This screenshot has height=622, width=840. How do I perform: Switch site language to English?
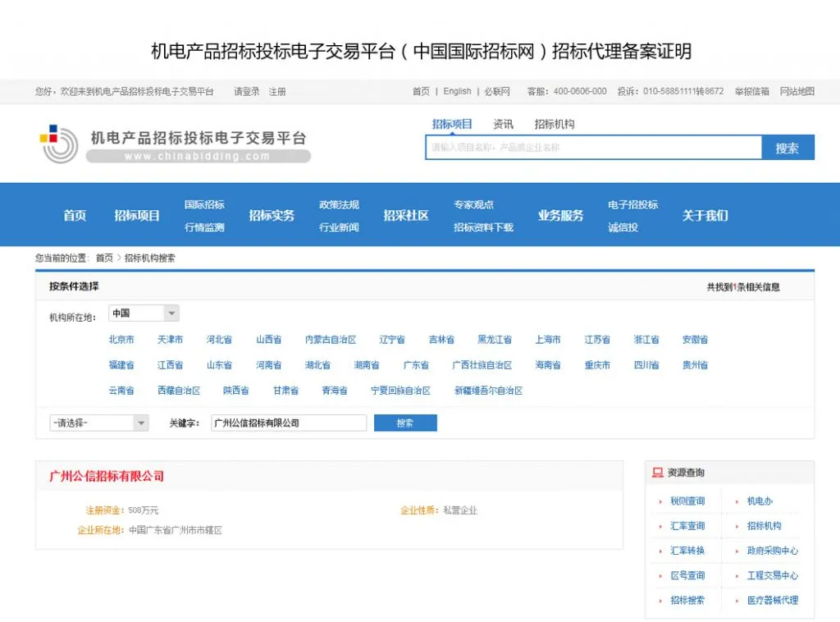point(457,91)
